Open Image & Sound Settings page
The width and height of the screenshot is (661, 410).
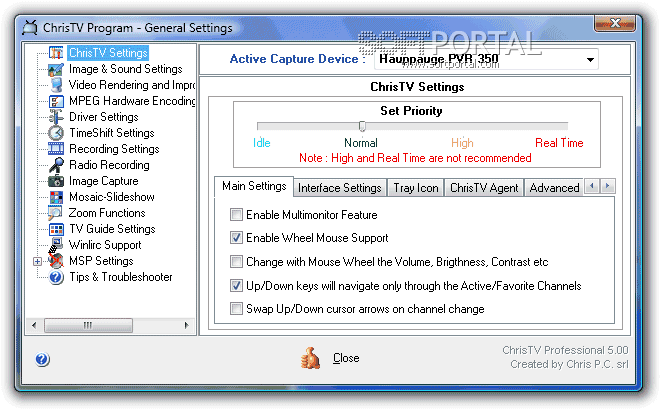click(x=126, y=69)
